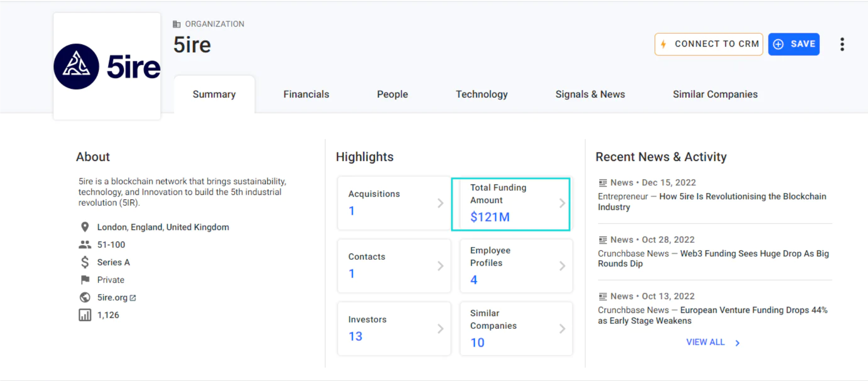Click the globe icon beside 5ire.org
This screenshot has height=381, width=868.
(x=85, y=297)
